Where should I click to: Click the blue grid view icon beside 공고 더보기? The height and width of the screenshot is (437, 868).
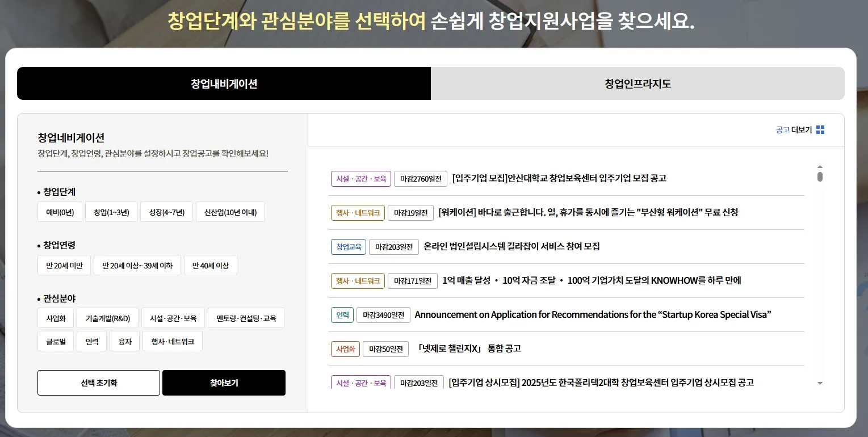[x=820, y=129]
